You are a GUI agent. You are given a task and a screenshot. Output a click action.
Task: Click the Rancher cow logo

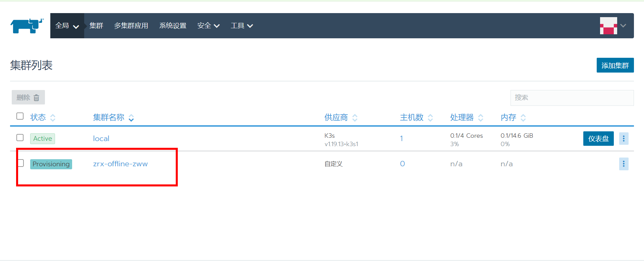tap(27, 26)
